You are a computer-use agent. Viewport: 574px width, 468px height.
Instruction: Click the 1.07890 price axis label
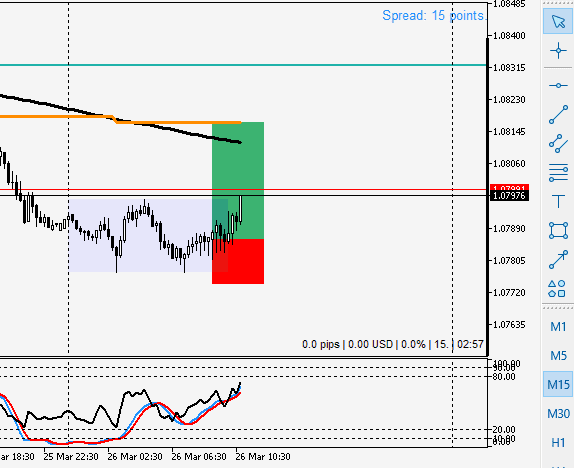[509, 229]
